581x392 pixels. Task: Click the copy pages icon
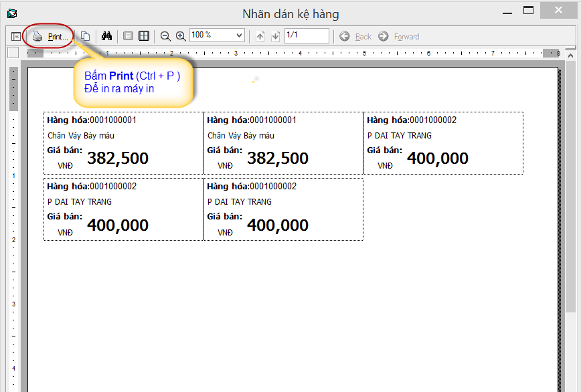point(86,36)
